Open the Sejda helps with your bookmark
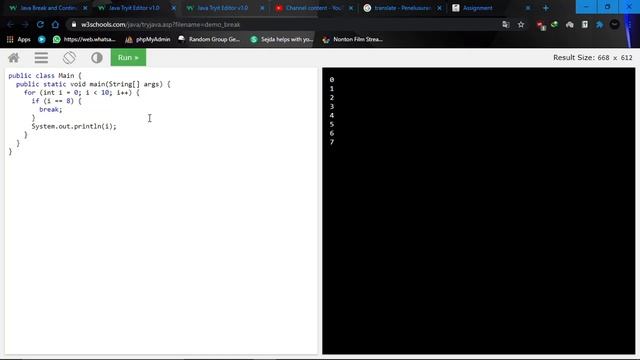This screenshot has width=640, height=360. [x=282, y=39]
